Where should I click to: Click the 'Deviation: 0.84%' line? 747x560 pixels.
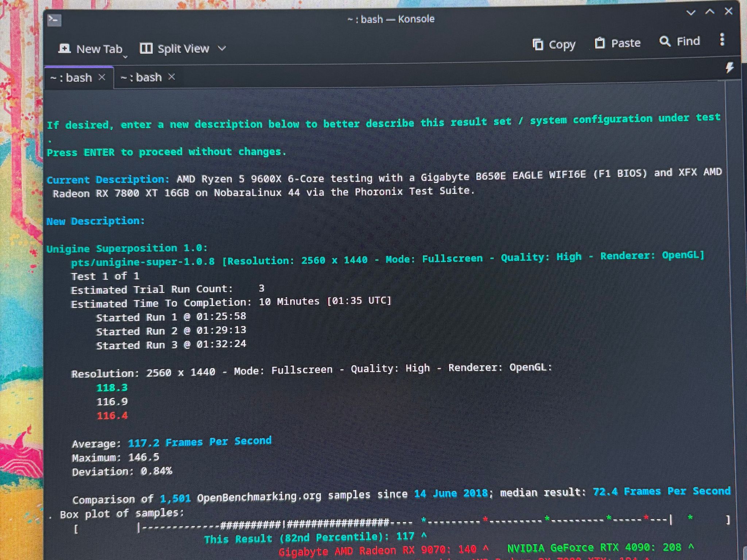(x=122, y=471)
